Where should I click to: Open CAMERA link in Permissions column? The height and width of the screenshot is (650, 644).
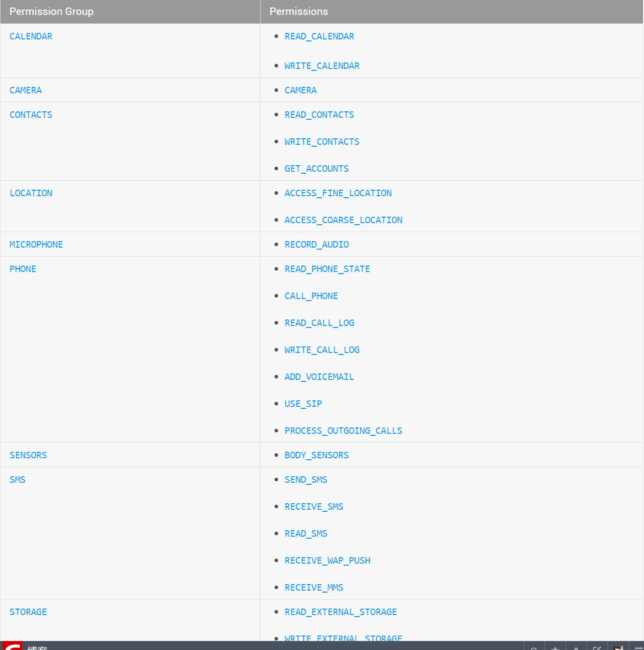pos(301,90)
